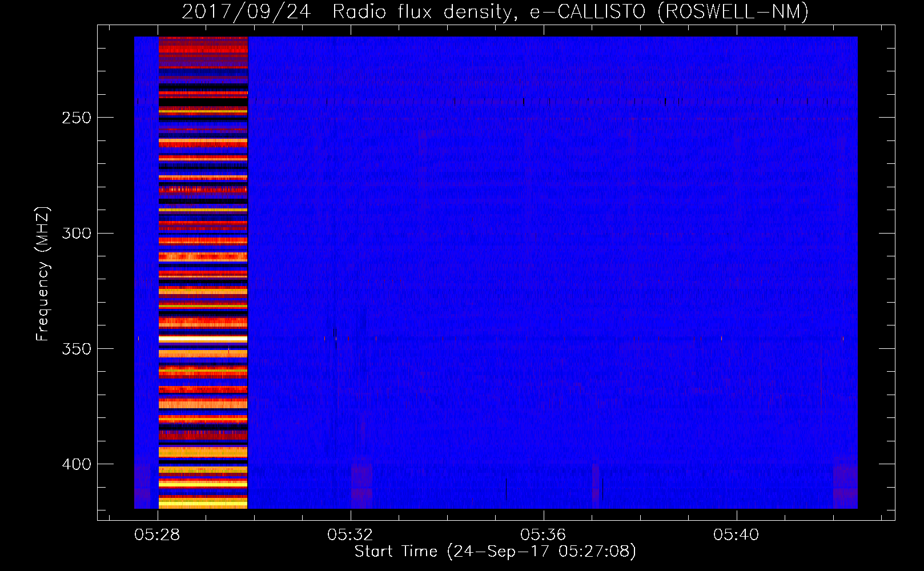
Task: Click the 300 frequency tick label
Action: tap(77, 234)
